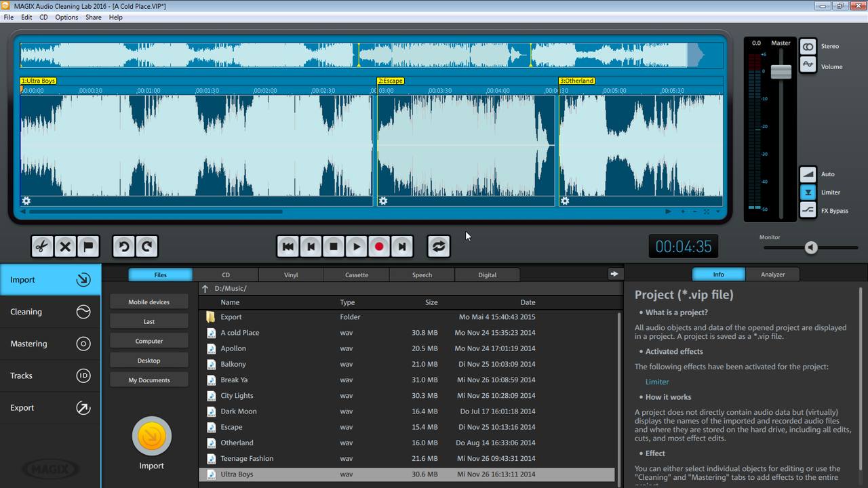Open the Share menu
The width and height of the screenshot is (868, 488).
click(x=94, y=17)
